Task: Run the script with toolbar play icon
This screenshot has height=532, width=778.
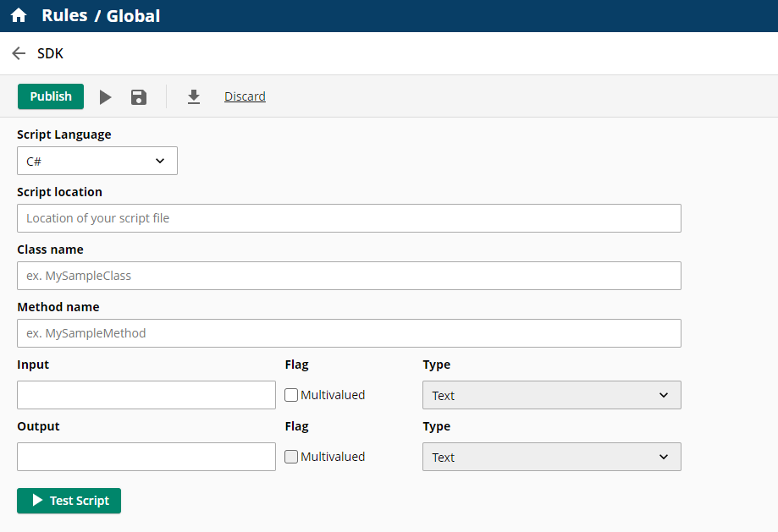Action: 105,97
